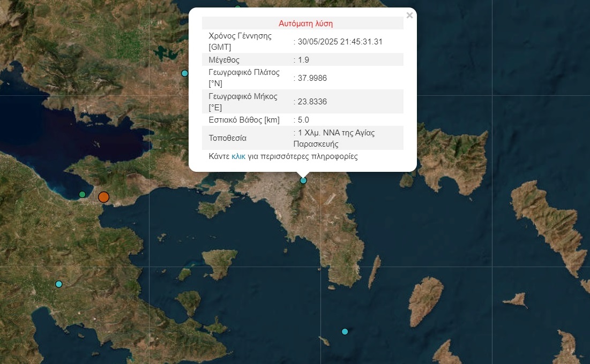Click the teal earthquake marker in the lower-left area
This screenshot has width=590, height=364.
coord(58,283)
